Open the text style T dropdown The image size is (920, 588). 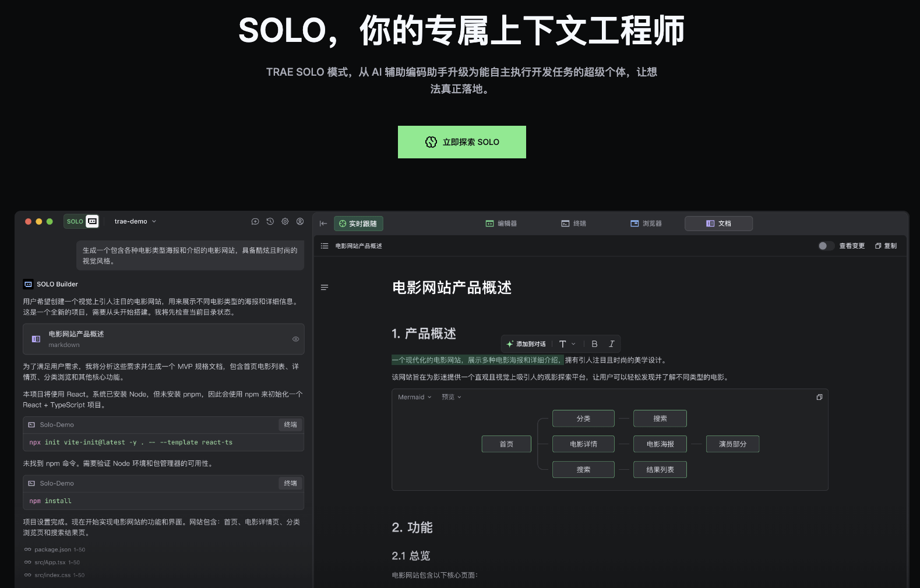tap(567, 344)
